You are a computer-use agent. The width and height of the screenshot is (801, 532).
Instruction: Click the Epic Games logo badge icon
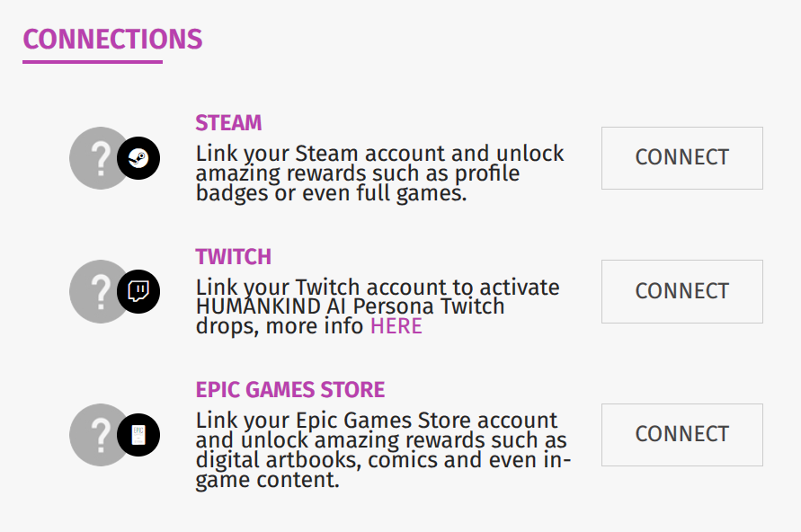(x=138, y=435)
